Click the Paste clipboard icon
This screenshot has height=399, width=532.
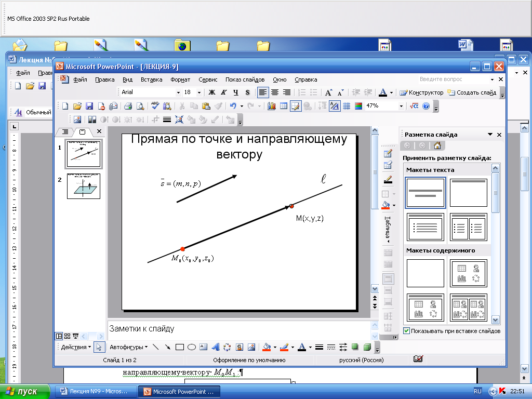(x=206, y=106)
